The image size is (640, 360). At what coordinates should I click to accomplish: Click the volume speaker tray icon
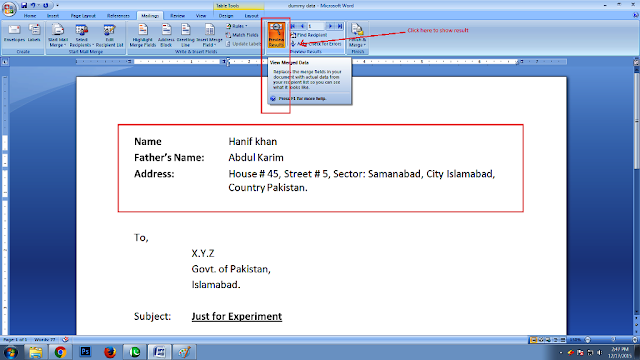(600, 353)
